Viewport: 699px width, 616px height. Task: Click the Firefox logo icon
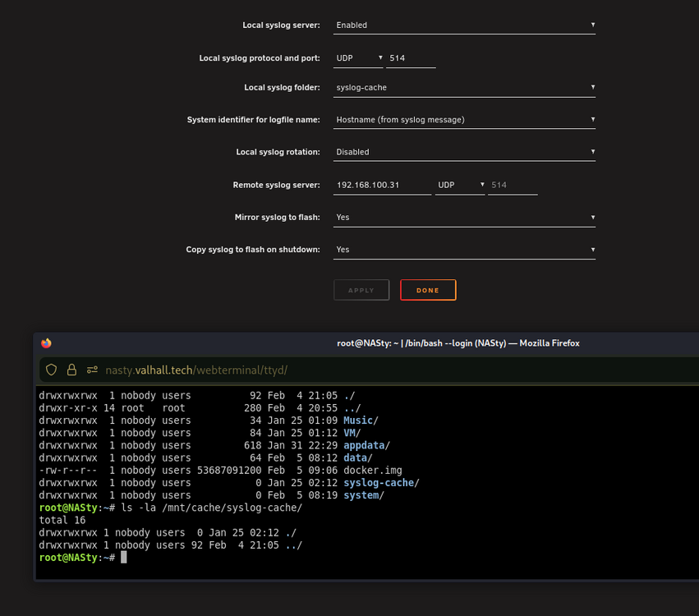(46, 342)
